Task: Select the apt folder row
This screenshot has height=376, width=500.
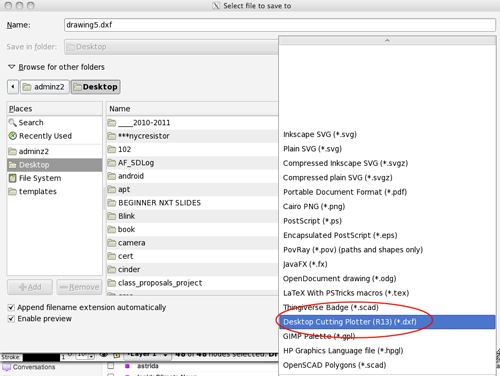Action: pyautogui.click(x=192, y=190)
